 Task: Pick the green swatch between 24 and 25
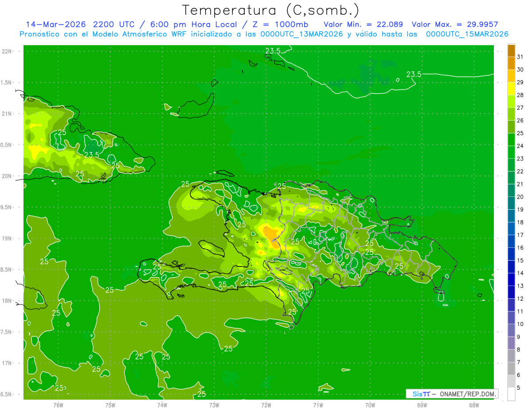click(511, 140)
